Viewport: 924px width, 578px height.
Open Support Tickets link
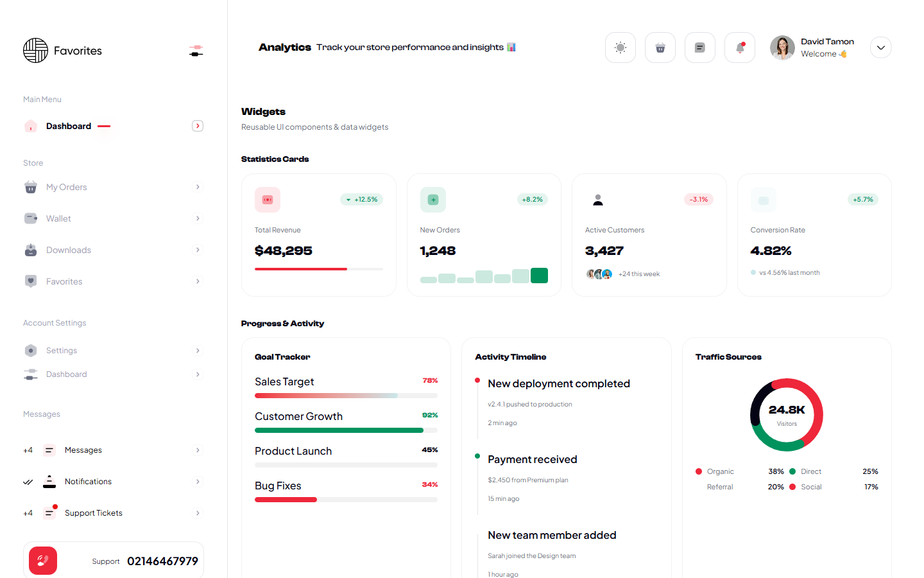tap(94, 513)
